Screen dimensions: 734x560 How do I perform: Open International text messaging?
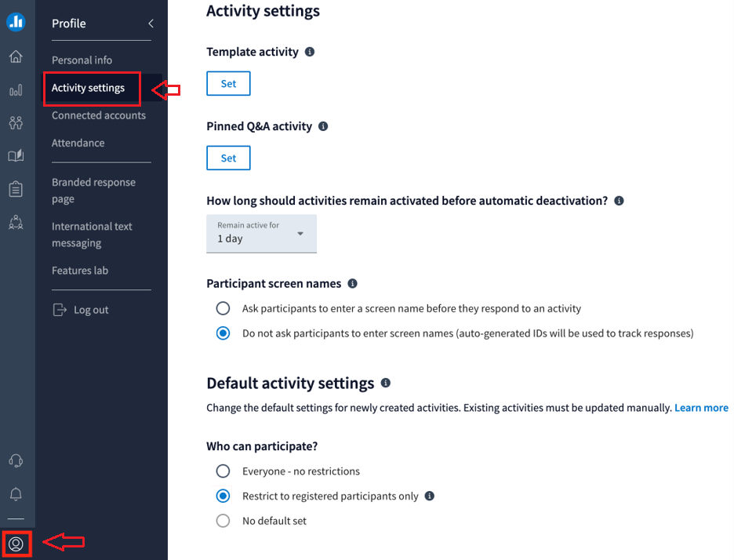[x=93, y=235]
